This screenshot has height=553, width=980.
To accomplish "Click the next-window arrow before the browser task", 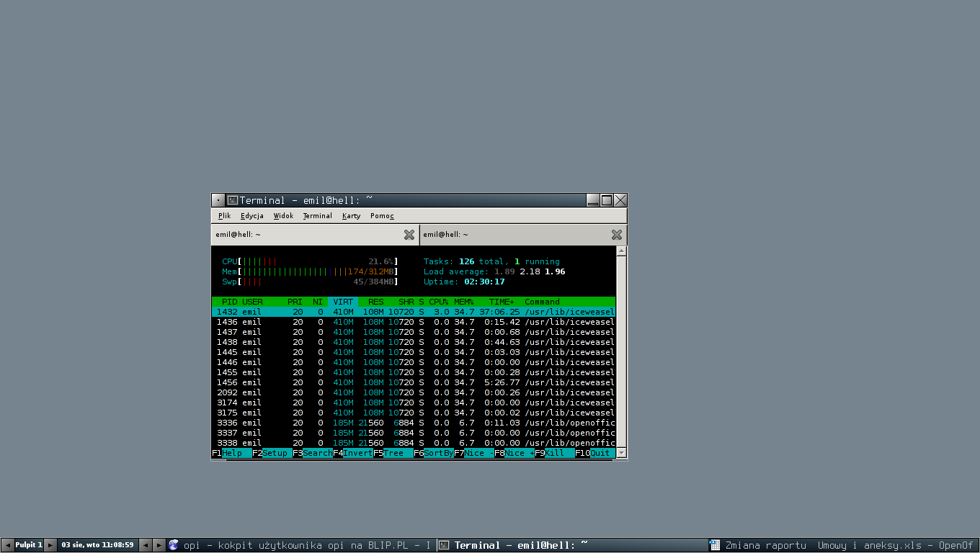I will (159, 545).
